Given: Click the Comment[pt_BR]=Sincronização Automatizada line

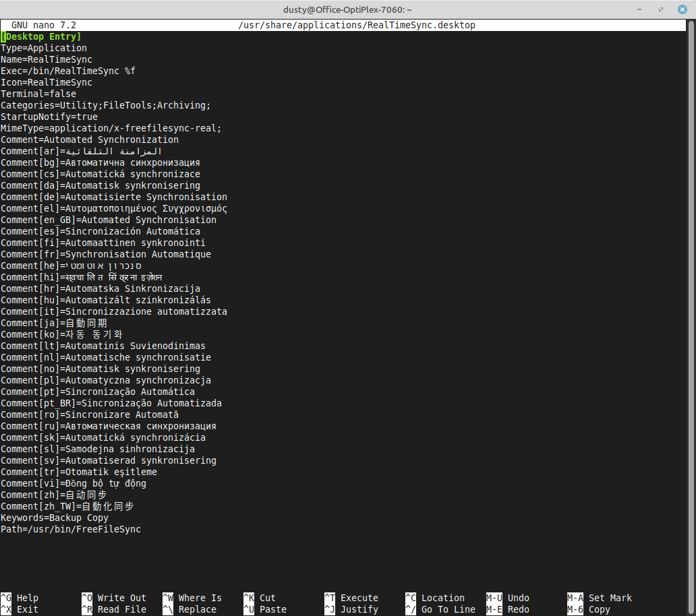Looking at the screenshot, I should 111,403.
